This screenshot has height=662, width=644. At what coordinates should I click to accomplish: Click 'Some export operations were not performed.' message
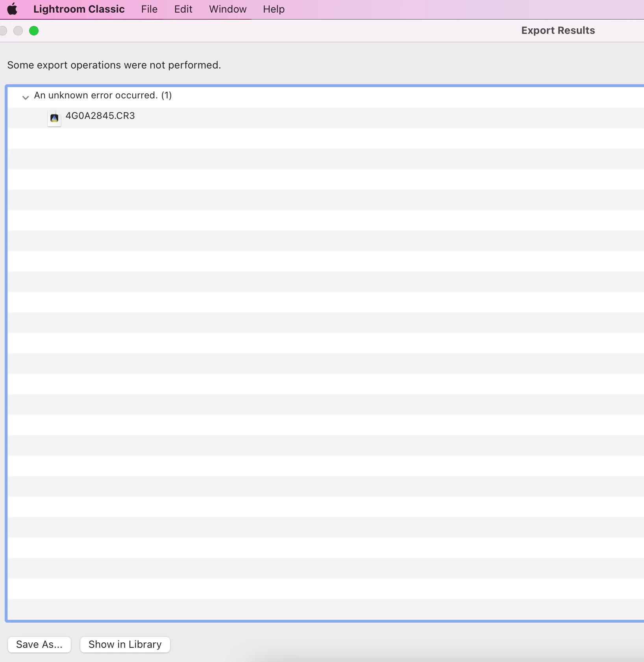pos(114,65)
